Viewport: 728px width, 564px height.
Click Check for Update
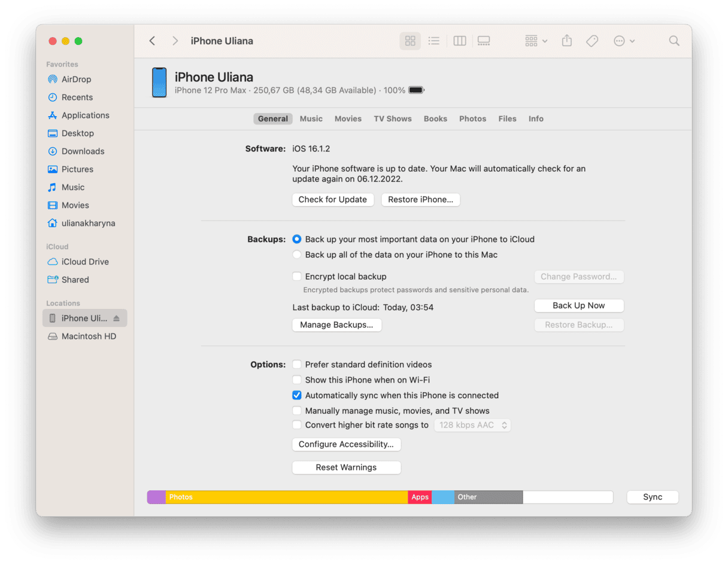tap(333, 199)
